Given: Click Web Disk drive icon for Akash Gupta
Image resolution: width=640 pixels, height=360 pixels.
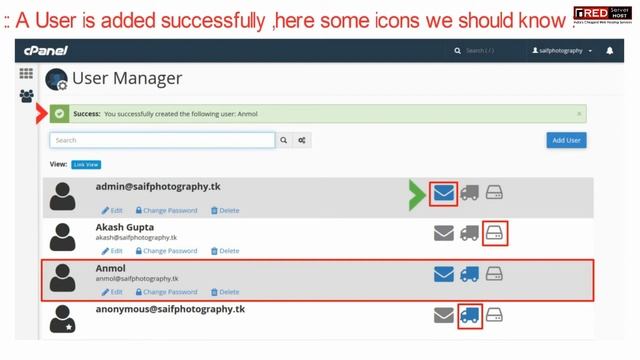Looking at the screenshot, I should 494,233.
